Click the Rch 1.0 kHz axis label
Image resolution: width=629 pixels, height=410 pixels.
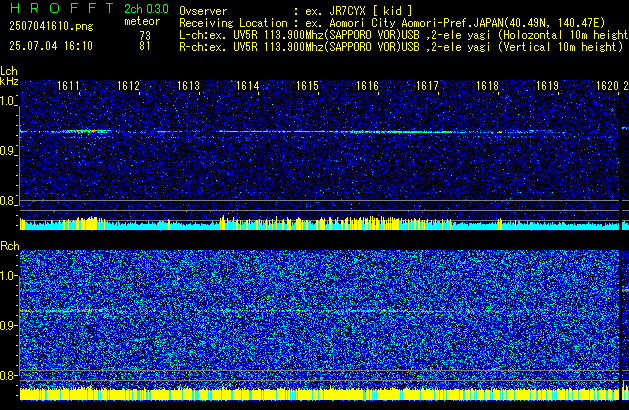click(8, 276)
